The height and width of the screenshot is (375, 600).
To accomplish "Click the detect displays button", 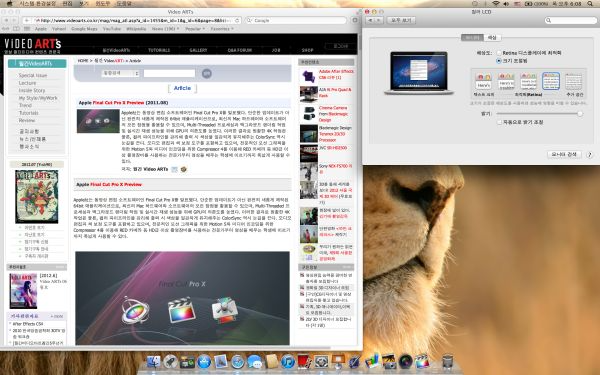I will point(564,154).
